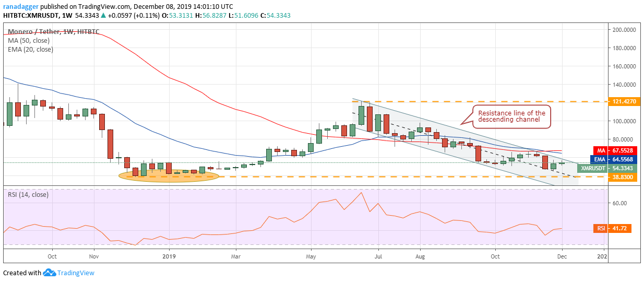Click the orange support zone ellipse

pyautogui.click(x=169, y=176)
